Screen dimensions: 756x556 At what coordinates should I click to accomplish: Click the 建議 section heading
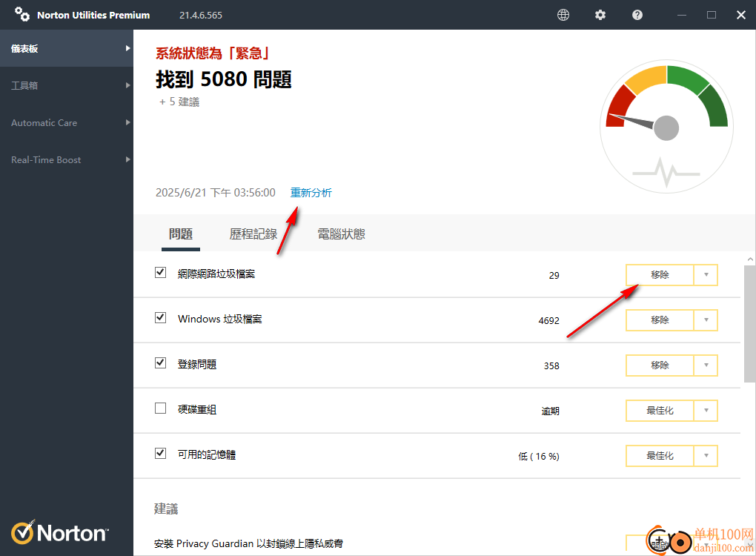click(166, 509)
